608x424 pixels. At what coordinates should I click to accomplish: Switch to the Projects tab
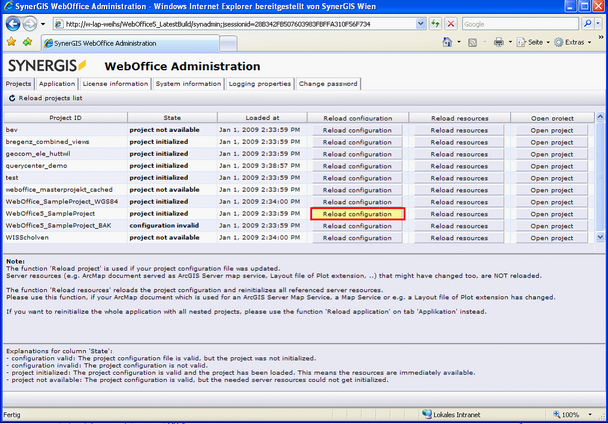tap(18, 84)
